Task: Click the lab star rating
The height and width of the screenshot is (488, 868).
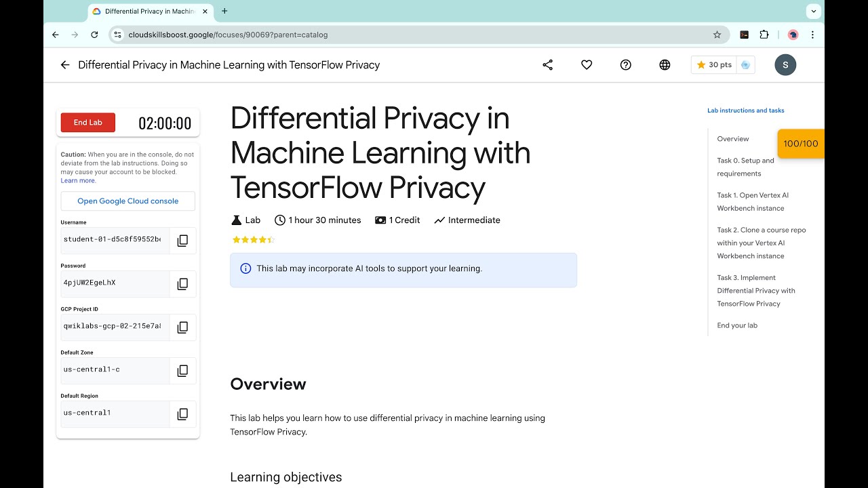Action: [x=253, y=239]
